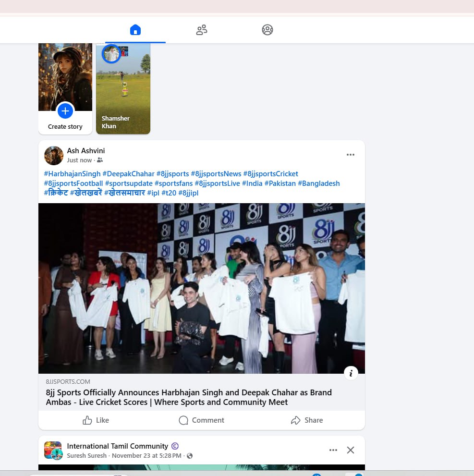Click the link info icon on image
The image size is (474, 476).
point(351,373)
